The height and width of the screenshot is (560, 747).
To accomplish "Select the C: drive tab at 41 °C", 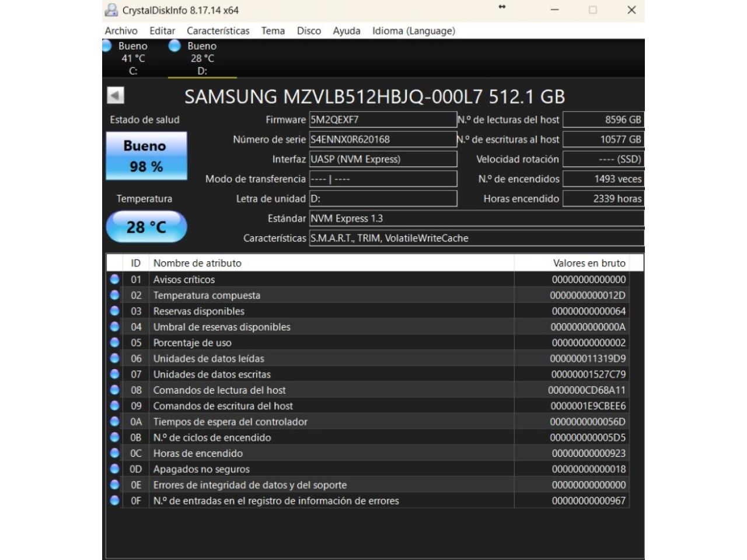I will 133,58.
